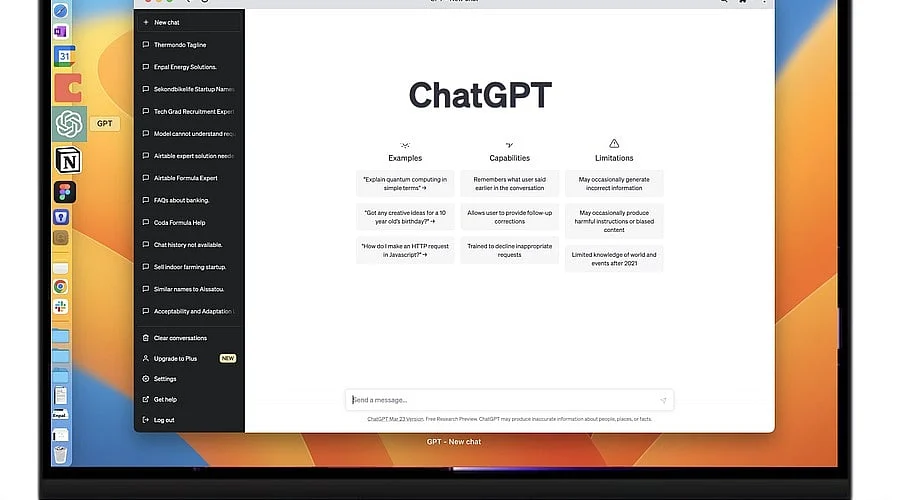This screenshot has width=900, height=500.
Task: Focus the Send a message input
Action: coord(509,400)
